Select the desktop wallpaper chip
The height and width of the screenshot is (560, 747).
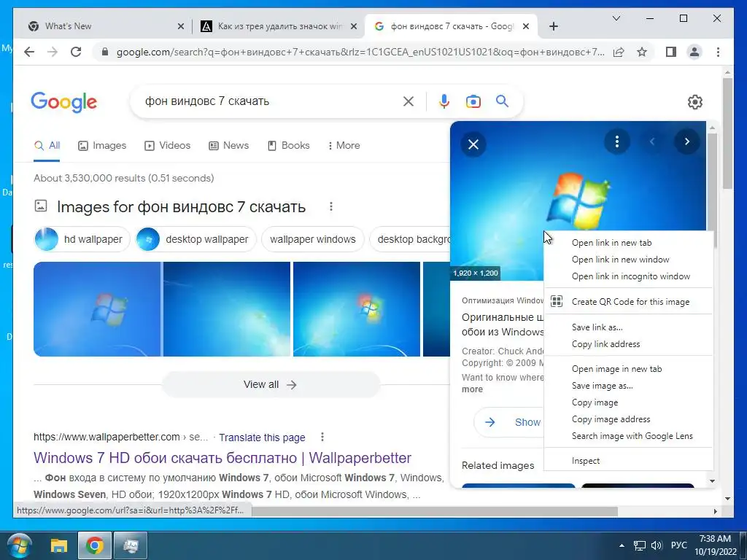coord(196,239)
